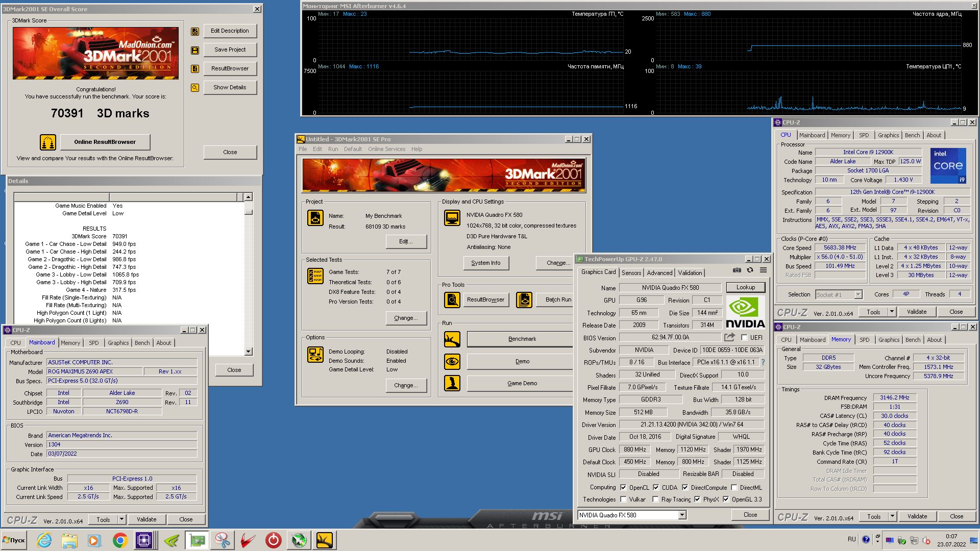
Task: Click the ResultBrowser icon in score window
Action: [195, 69]
